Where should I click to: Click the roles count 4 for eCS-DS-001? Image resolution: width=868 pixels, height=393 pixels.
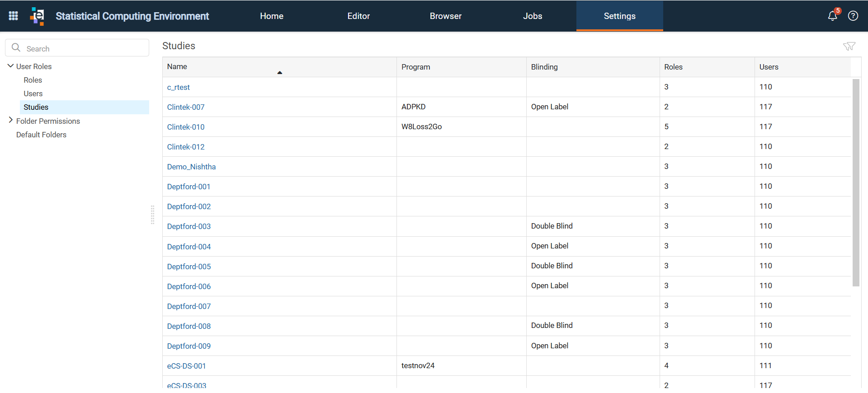tap(666, 365)
